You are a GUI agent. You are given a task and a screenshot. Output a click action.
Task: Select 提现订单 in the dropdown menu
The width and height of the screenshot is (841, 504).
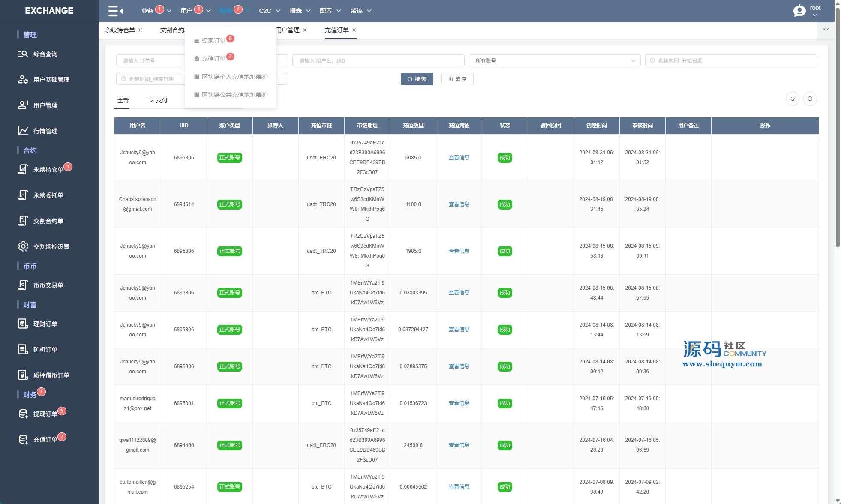(x=213, y=41)
